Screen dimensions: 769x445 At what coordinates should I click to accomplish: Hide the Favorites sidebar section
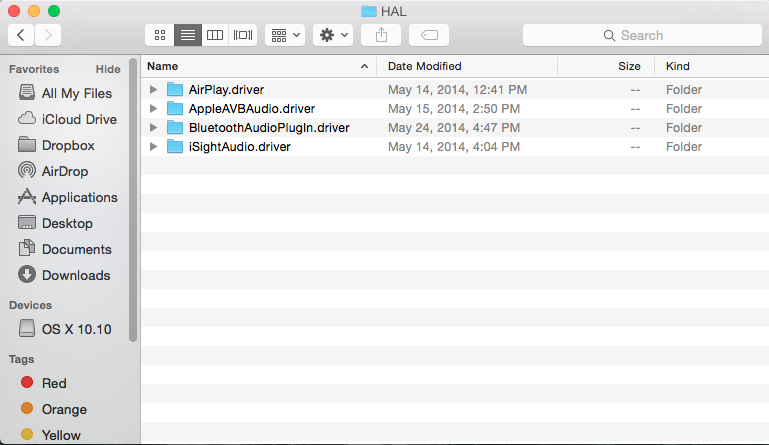pyautogui.click(x=108, y=69)
